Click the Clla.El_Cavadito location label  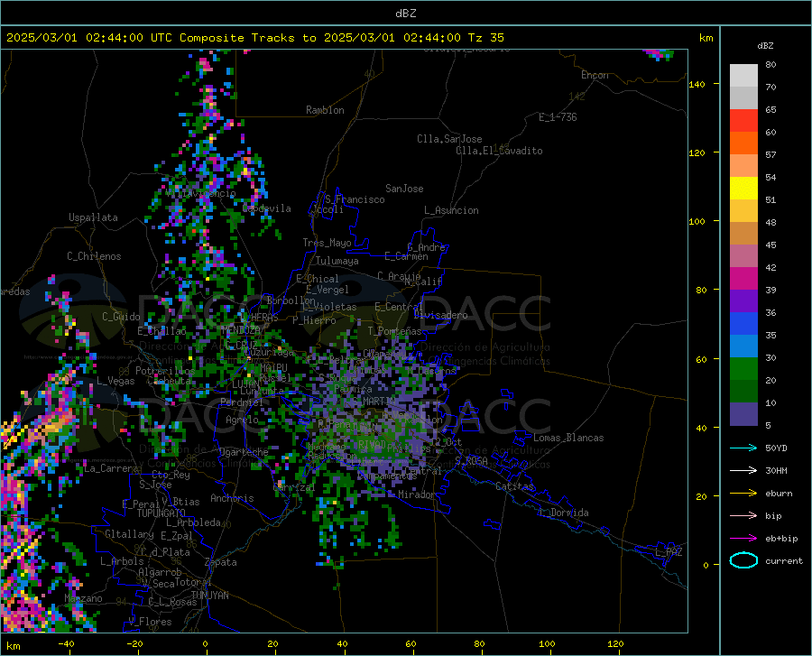499,151
